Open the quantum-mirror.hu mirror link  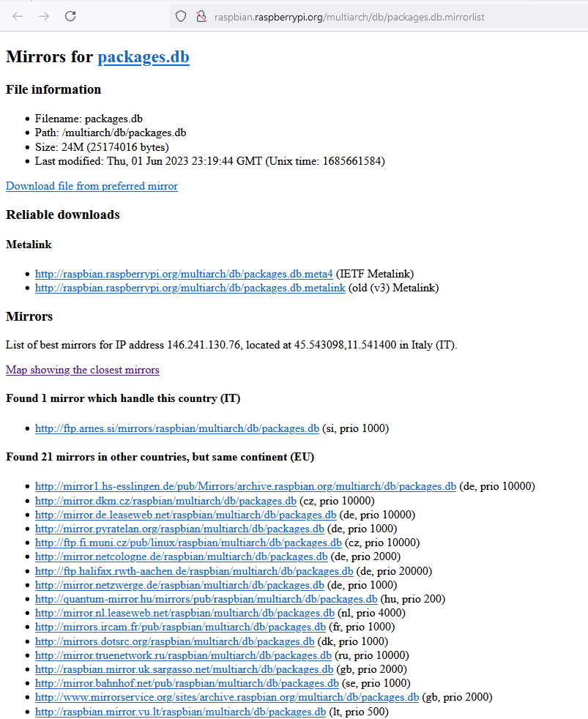[206, 599]
